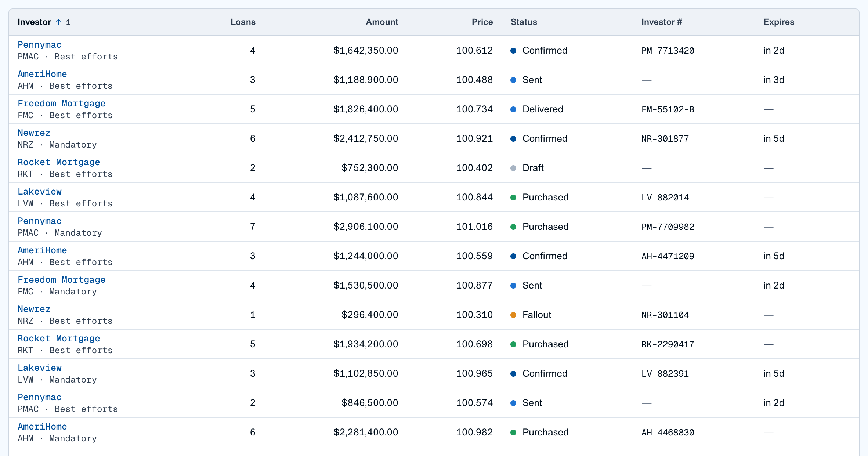868x456 pixels.
Task: Open AmeriHome link priced at 100.488
Action: point(42,74)
